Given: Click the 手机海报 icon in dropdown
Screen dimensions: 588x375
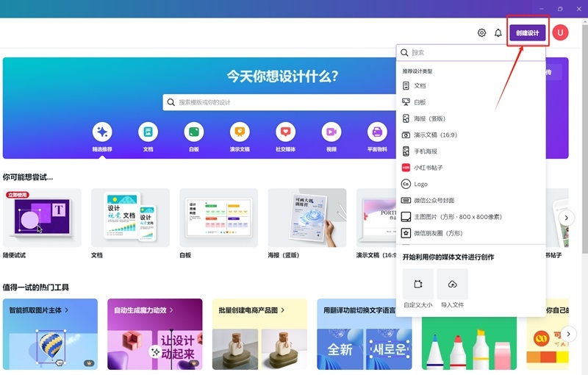Looking at the screenshot, I should [x=406, y=151].
